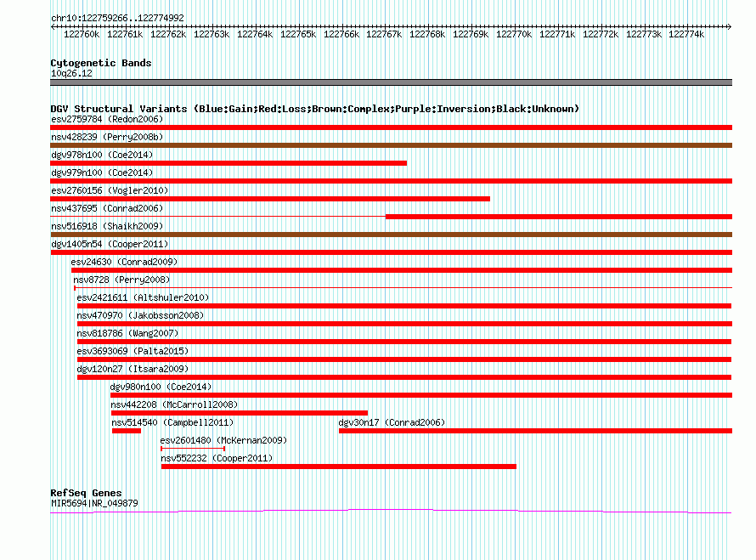The width and height of the screenshot is (756, 560).
Task: Click the RefSeq Genes track title
Action: [87, 493]
